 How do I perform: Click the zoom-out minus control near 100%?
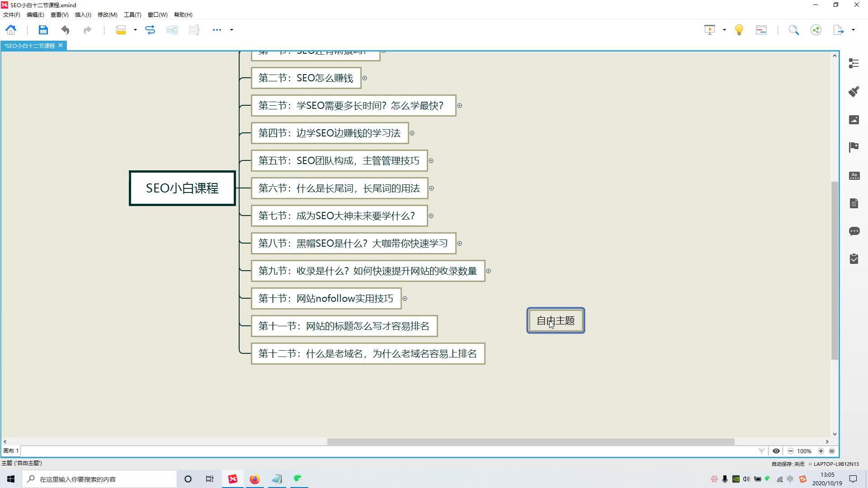tap(790, 451)
